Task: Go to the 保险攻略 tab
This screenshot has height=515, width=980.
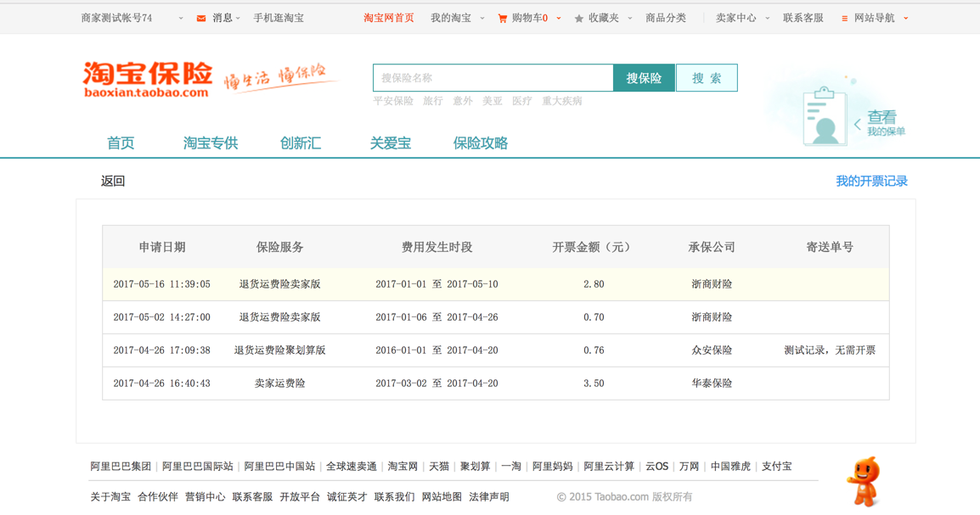Action: pyautogui.click(x=481, y=143)
